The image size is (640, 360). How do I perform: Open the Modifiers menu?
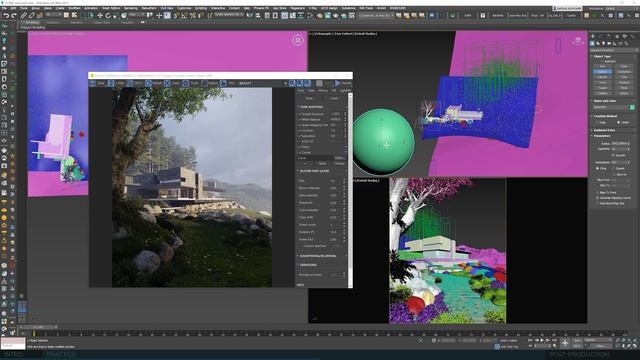[74, 8]
